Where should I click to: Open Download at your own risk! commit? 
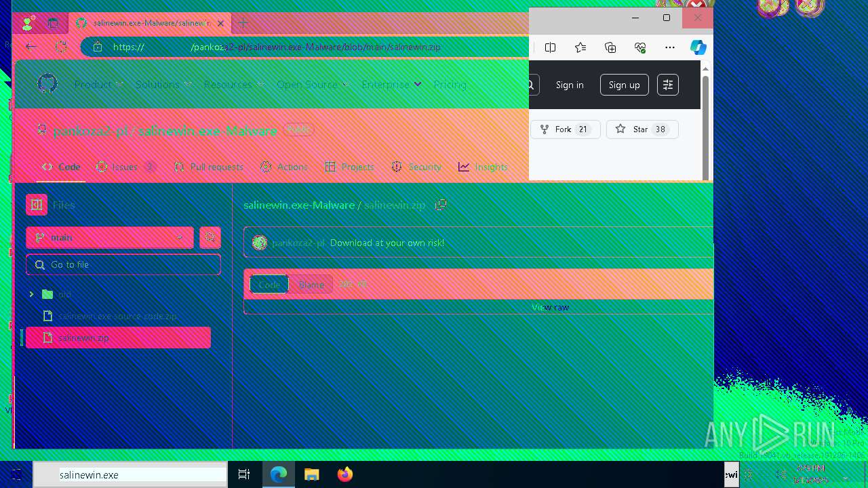tap(387, 243)
